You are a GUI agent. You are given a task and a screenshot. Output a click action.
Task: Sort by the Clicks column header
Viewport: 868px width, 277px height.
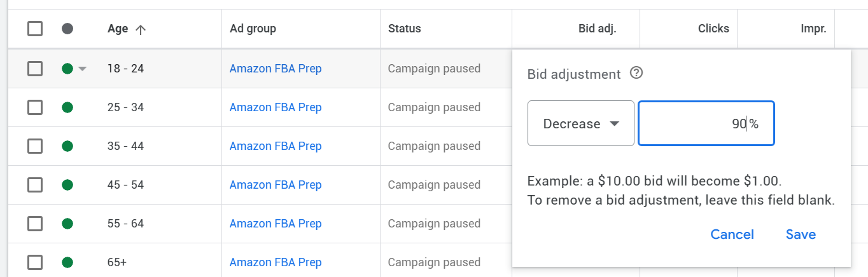(713, 29)
